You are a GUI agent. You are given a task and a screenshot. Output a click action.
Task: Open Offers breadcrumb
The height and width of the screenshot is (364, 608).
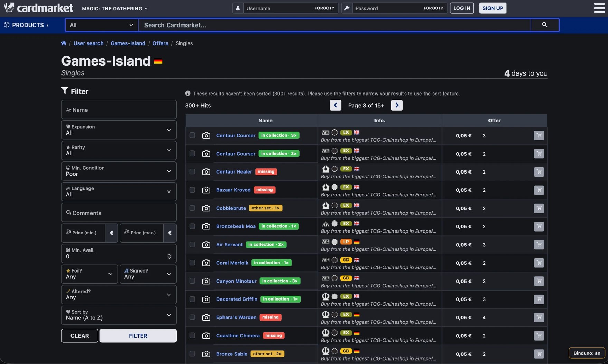160,43
